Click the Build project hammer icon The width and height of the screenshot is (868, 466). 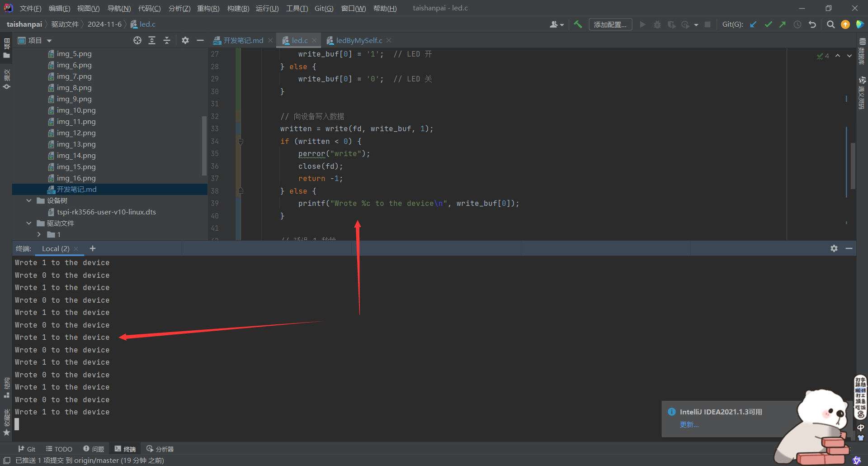point(578,24)
